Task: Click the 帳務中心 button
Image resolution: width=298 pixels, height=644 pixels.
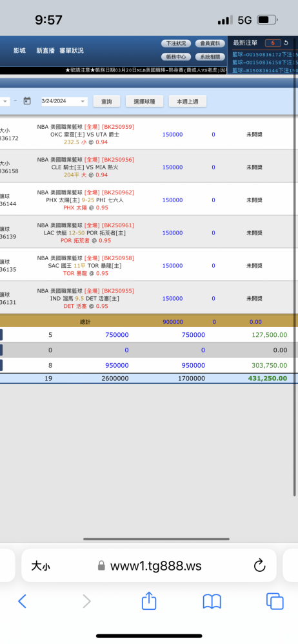Action: point(176,57)
